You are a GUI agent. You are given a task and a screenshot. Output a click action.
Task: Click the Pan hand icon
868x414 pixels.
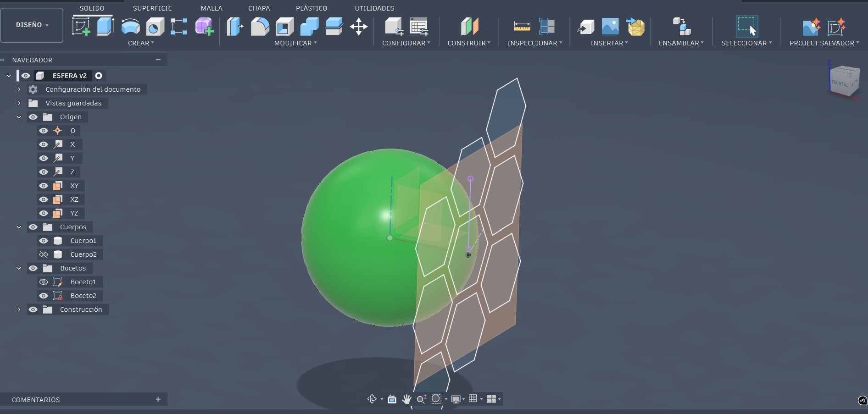(x=406, y=399)
